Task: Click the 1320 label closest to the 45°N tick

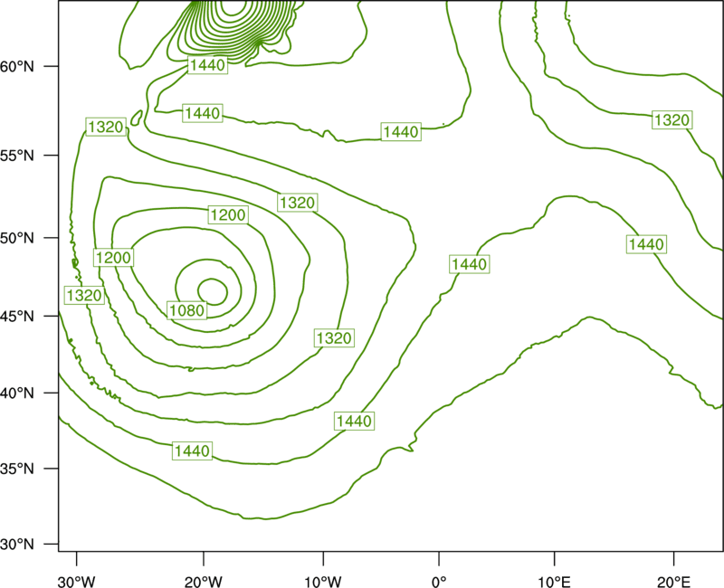Action: [84, 295]
